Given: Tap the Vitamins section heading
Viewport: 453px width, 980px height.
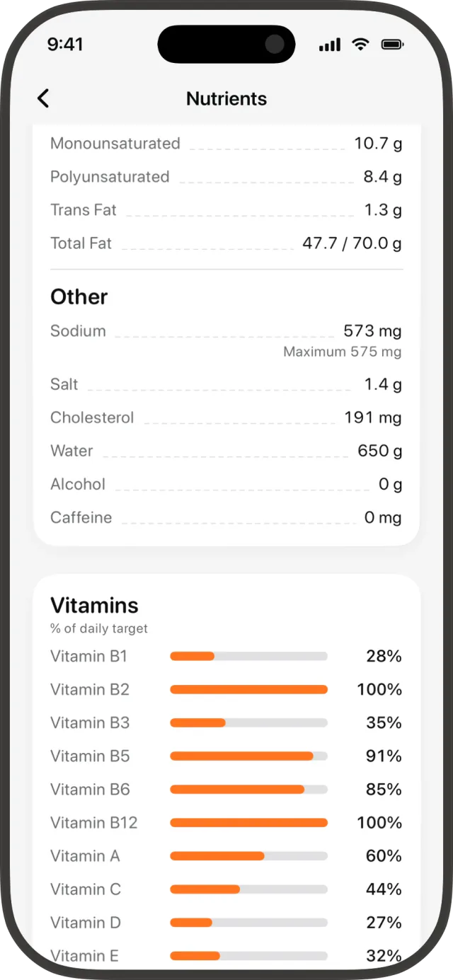Looking at the screenshot, I should coord(94,606).
